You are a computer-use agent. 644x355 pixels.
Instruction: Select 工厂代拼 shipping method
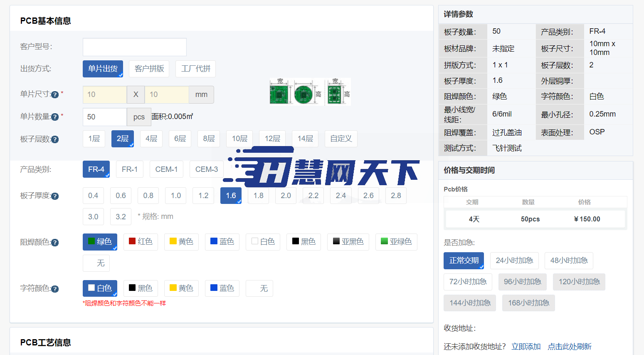[196, 69]
